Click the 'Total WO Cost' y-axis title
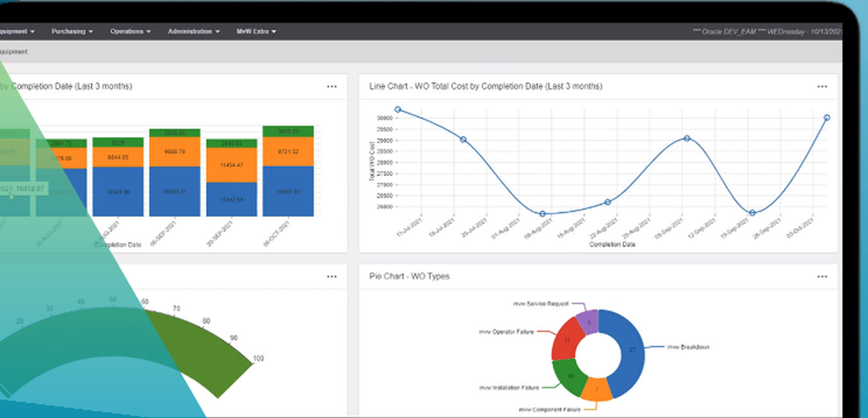 (372, 162)
